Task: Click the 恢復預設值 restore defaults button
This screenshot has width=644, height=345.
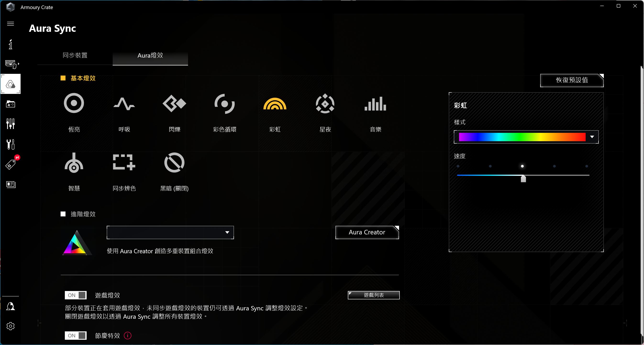Action: pyautogui.click(x=572, y=80)
